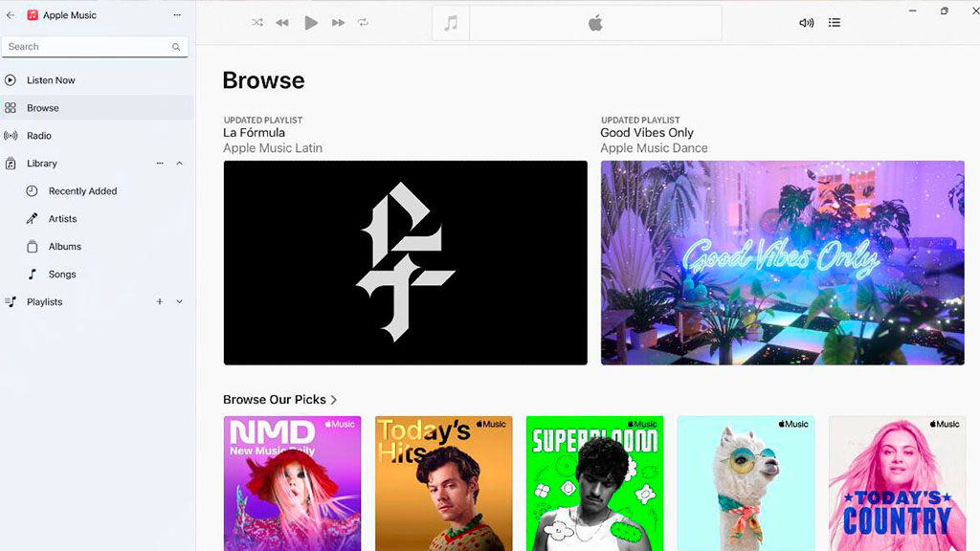This screenshot has height=551, width=980.
Task: Skip to previous track
Action: coord(282,23)
